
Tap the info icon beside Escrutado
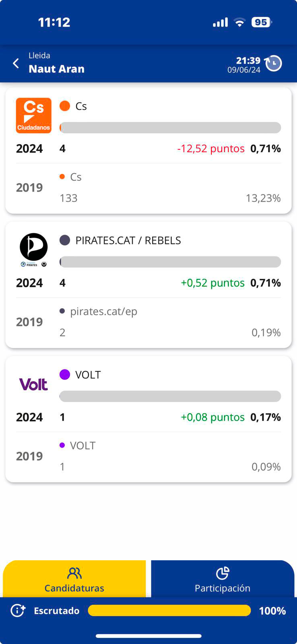click(18, 611)
